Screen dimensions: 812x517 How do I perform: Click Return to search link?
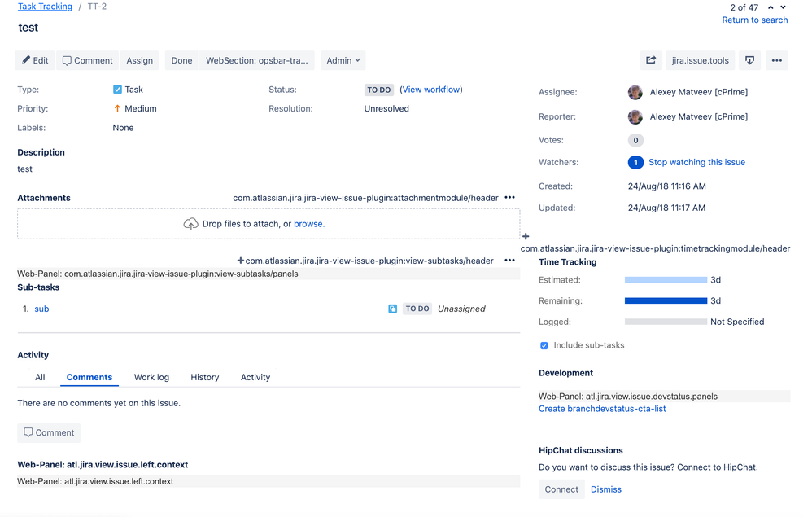754,20
